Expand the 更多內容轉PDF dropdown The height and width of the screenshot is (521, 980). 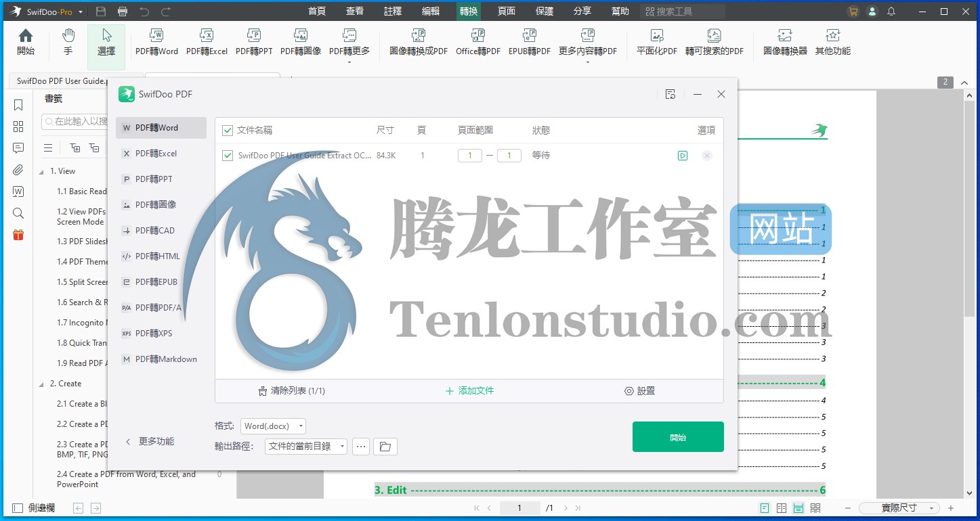click(x=587, y=62)
